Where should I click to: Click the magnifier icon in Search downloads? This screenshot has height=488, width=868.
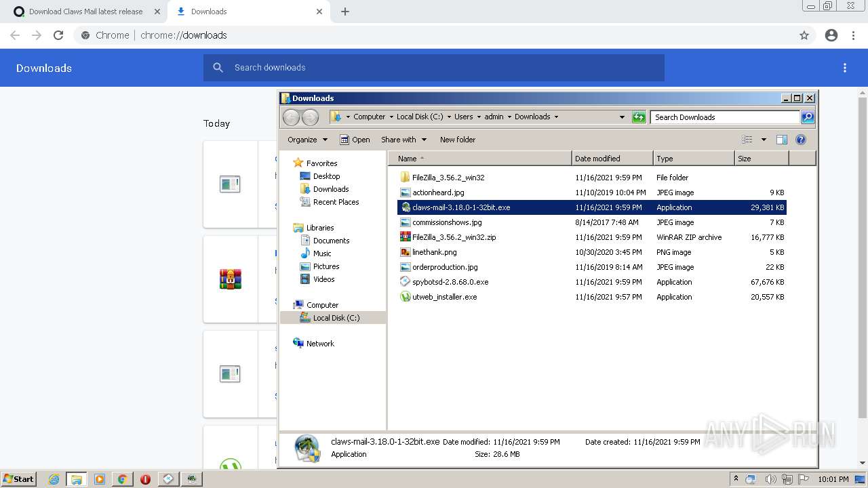(x=218, y=68)
